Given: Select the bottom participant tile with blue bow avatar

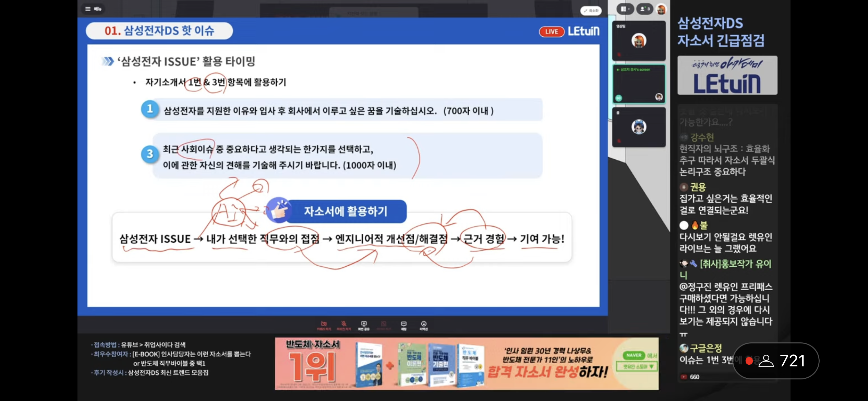Looking at the screenshot, I should point(638,127).
